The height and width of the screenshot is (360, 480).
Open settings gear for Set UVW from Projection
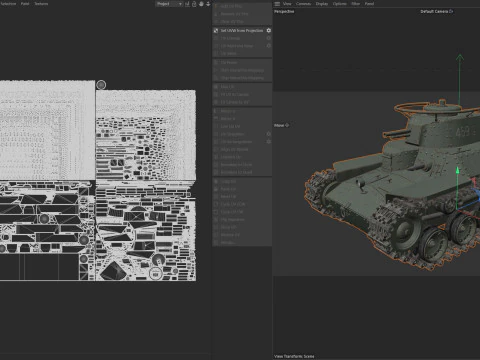[269, 31]
